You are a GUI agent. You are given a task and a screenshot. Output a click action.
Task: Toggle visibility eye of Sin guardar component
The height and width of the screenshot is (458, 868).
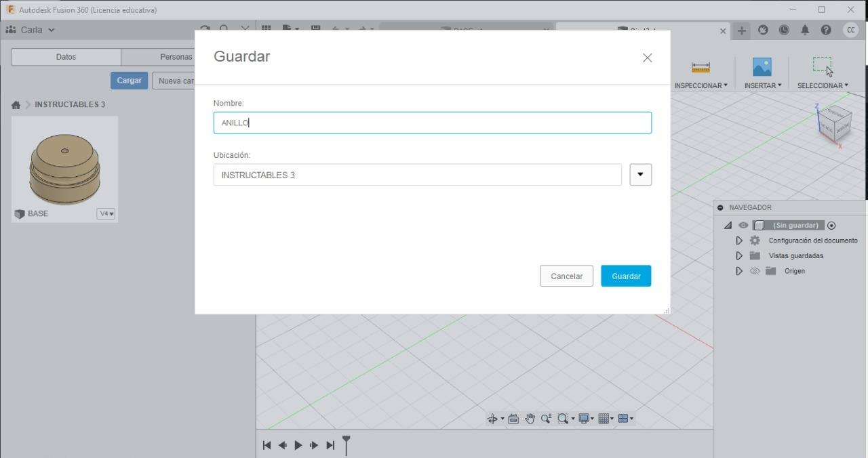tap(743, 226)
